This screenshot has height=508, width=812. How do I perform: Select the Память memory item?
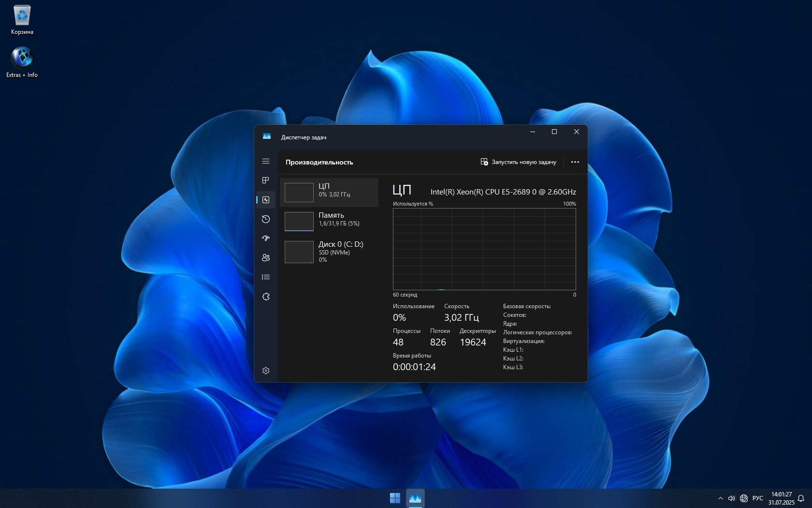[x=329, y=221]
